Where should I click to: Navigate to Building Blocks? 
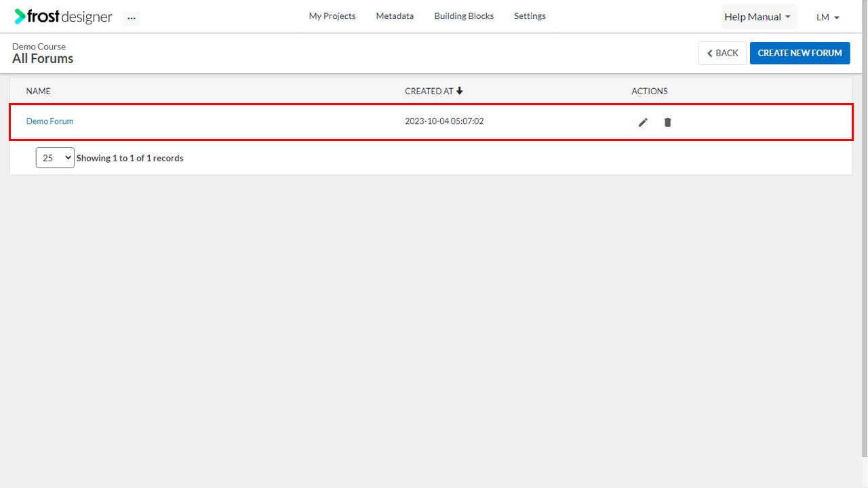[464, 16]
